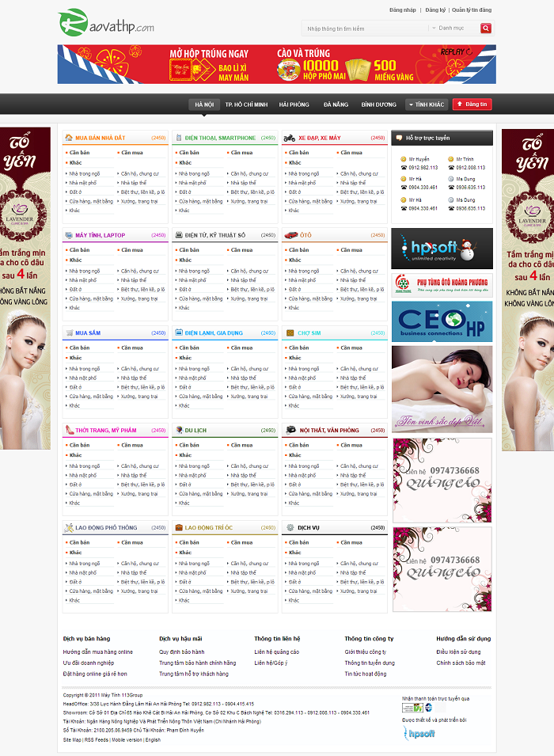The image size is (554, 756).
Task: Switch to the Đà Nẵng city tab
Action: point(336,104)
